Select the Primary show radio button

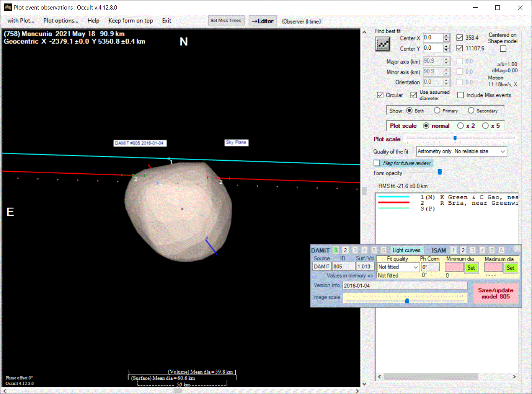point(437,111)
